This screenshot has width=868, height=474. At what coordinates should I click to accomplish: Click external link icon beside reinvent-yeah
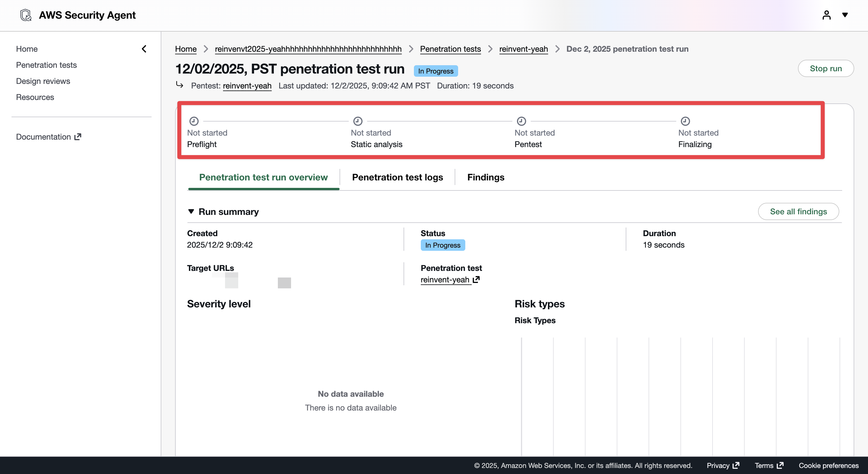476,280
